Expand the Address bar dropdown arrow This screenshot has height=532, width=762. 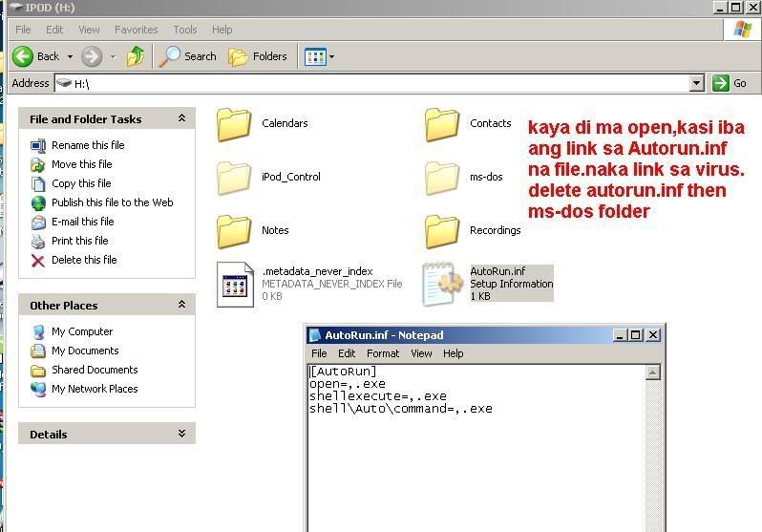696,83
